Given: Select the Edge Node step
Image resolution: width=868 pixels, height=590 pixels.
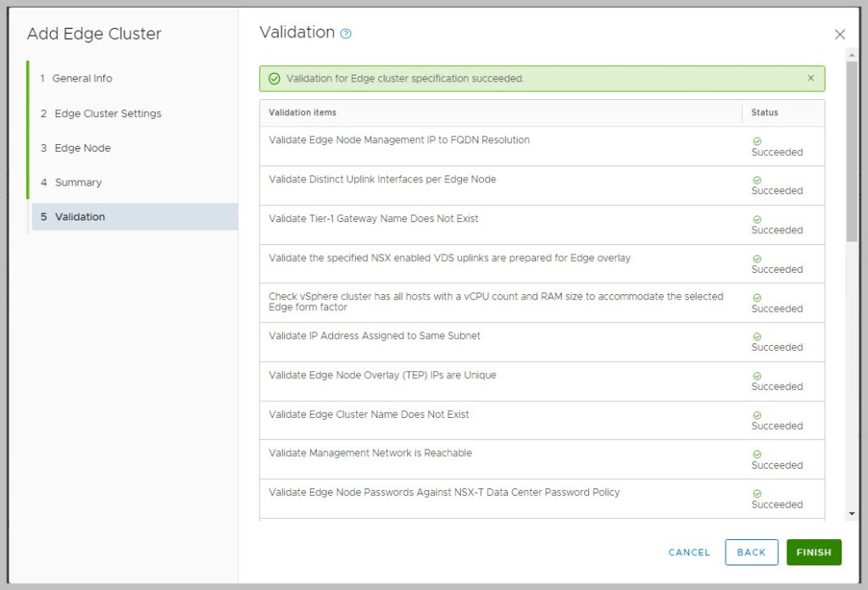Looking at the screenshot, I should [x=82, y=148].
